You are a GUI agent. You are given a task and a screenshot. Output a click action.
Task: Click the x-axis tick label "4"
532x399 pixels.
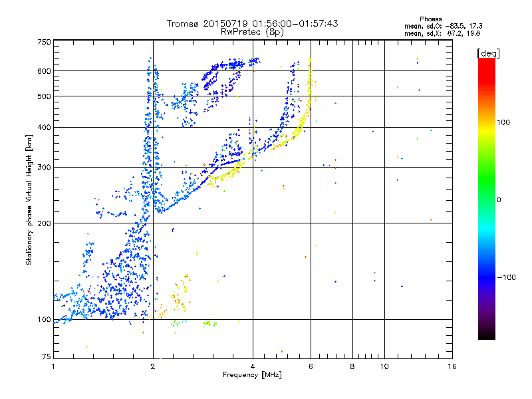click(253, 366)
